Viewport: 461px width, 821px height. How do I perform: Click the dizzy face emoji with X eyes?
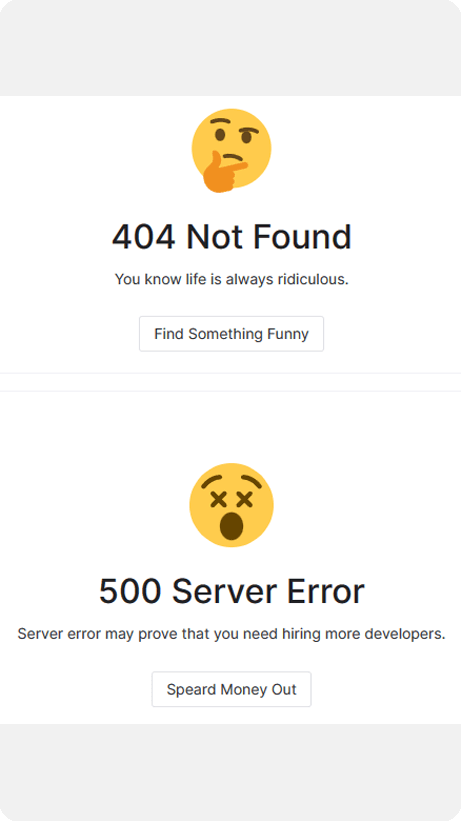tap(231, 505)
